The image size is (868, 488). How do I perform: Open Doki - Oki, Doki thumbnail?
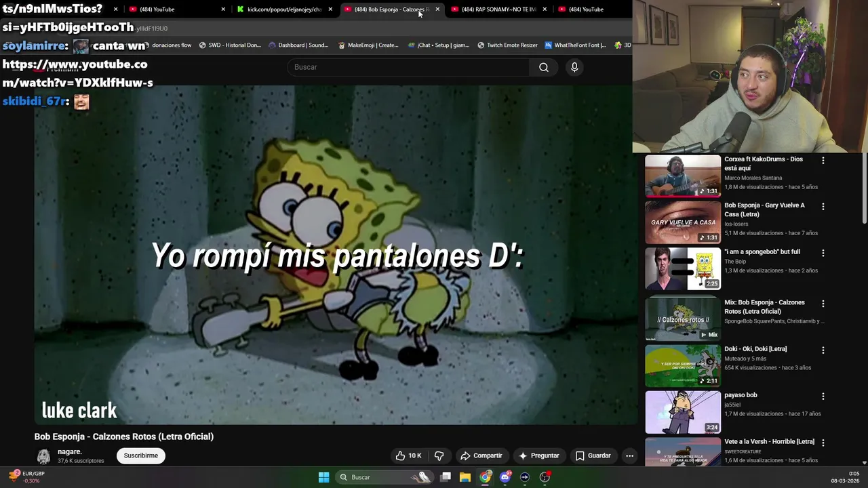point(682,366)
